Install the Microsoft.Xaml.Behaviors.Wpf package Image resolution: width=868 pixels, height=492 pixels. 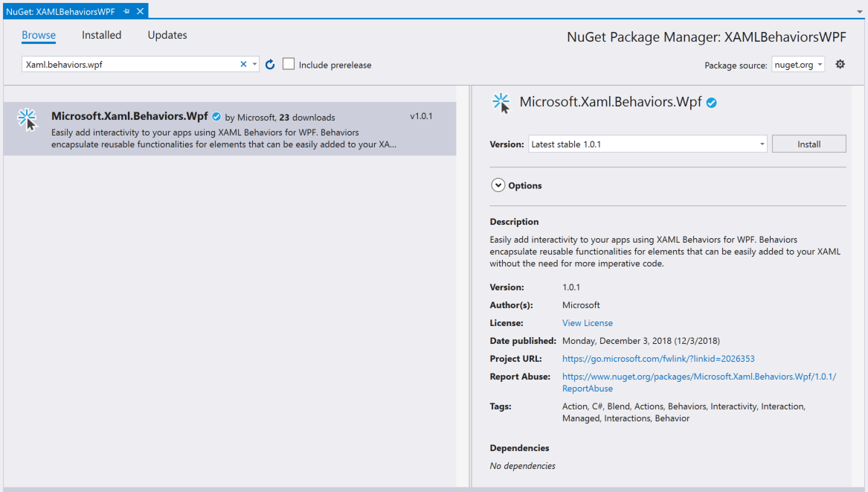(808, 144)
